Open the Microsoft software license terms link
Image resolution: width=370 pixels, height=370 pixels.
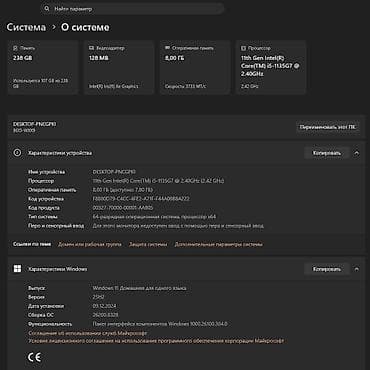[x=156, y=341]
